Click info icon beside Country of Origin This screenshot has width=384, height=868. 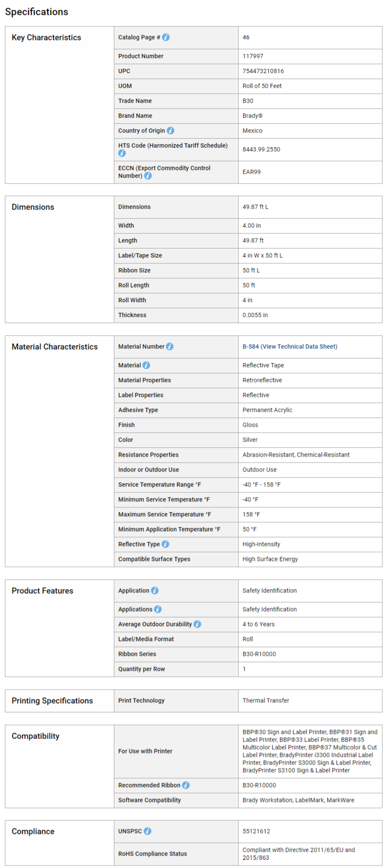pyautogui.click(x=170, y=131)
